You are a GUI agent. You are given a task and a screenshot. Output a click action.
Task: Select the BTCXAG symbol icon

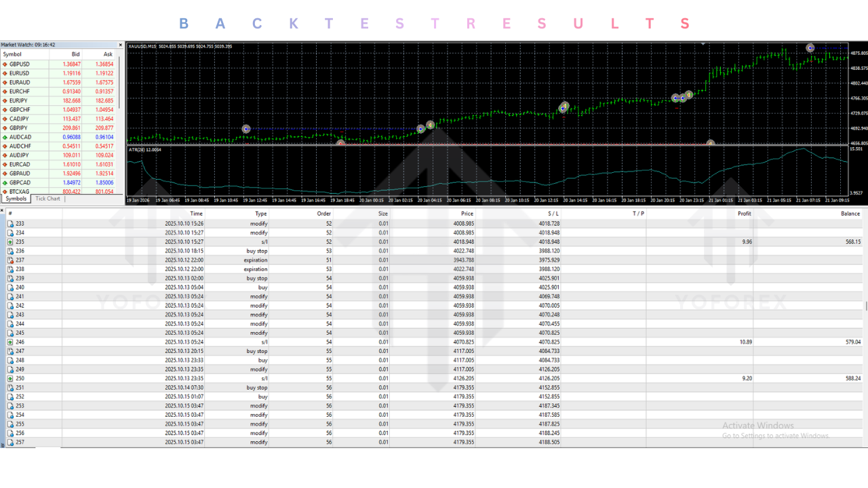(x=6, y=192)
